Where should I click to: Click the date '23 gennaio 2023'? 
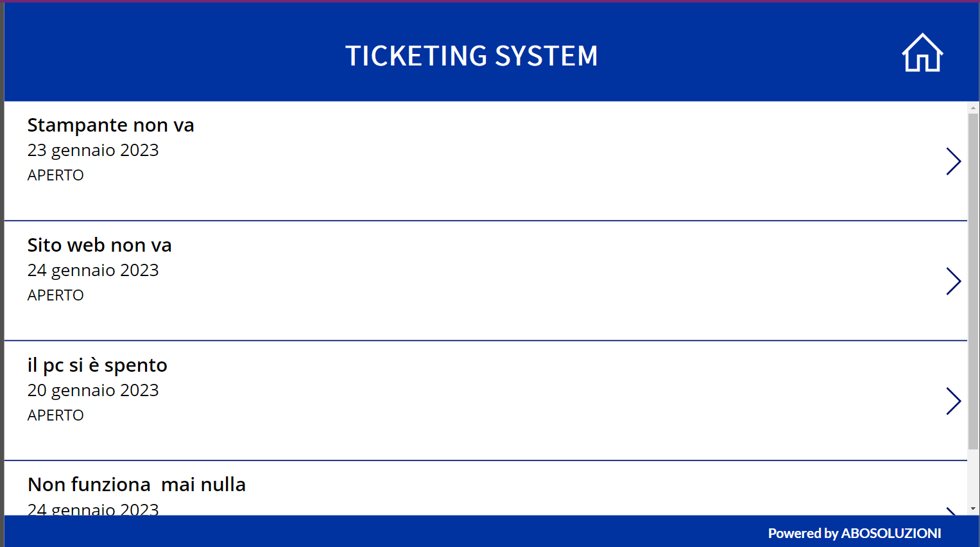tap(93, 150)
